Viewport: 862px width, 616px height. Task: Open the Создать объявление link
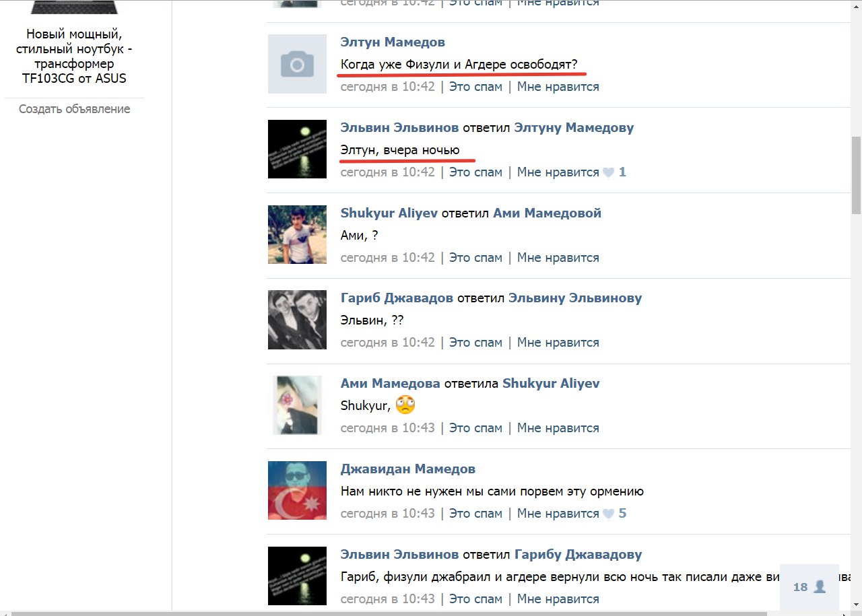(x=74, y=109)
